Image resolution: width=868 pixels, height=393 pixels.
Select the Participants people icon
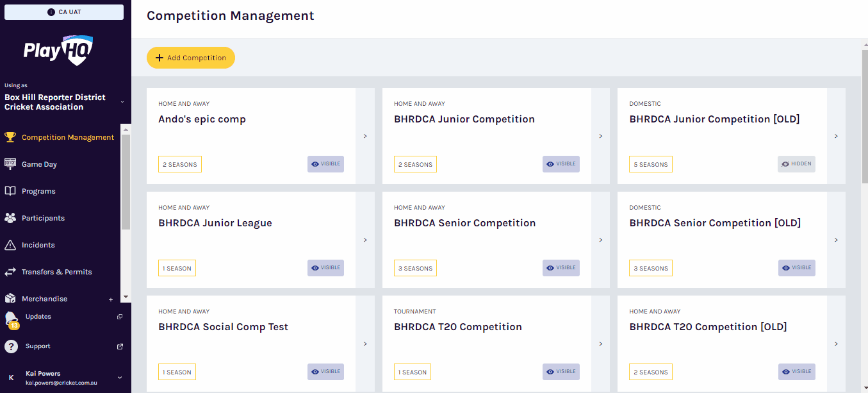(x=10, y=218)
